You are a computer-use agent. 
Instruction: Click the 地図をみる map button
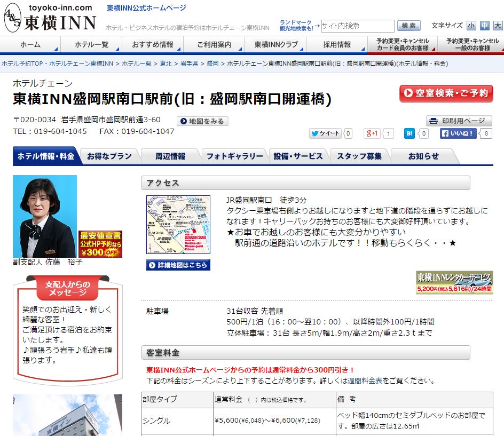[202, 121]
